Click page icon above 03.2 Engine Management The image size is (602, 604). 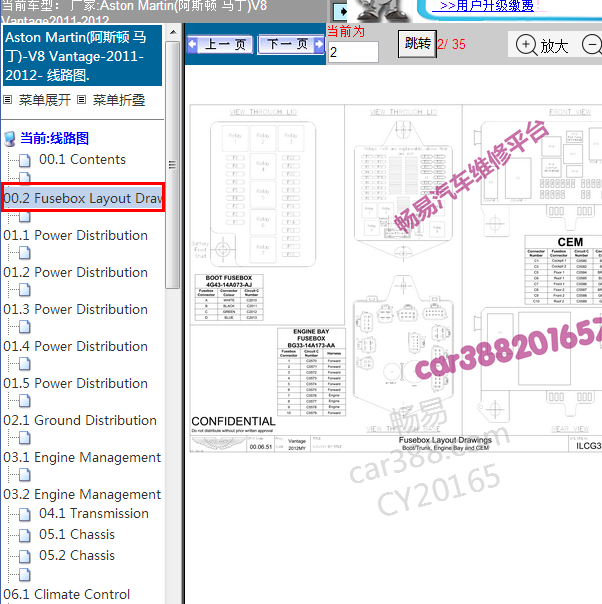point(25,475)
